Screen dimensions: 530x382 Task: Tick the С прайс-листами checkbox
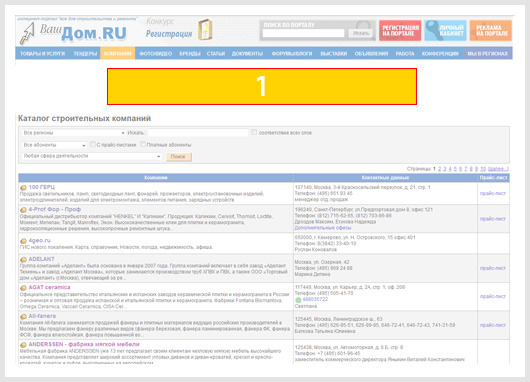click(x=93, y=144)
